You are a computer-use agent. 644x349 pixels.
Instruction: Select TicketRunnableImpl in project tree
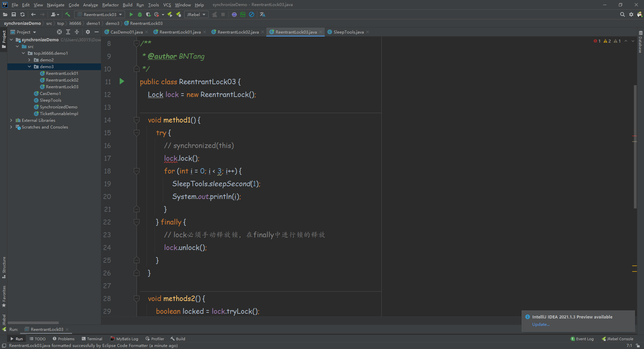click(59, 113)
